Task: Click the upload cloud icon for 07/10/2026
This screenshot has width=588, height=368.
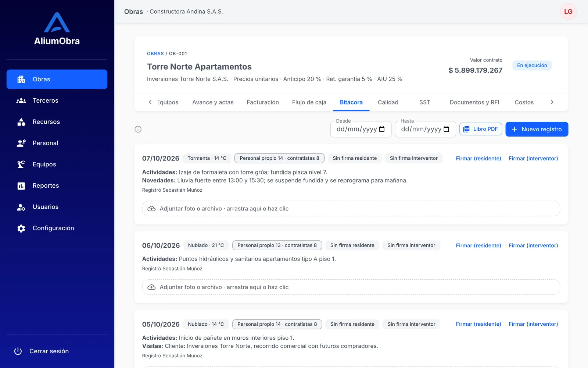Action: pos(151,209)
